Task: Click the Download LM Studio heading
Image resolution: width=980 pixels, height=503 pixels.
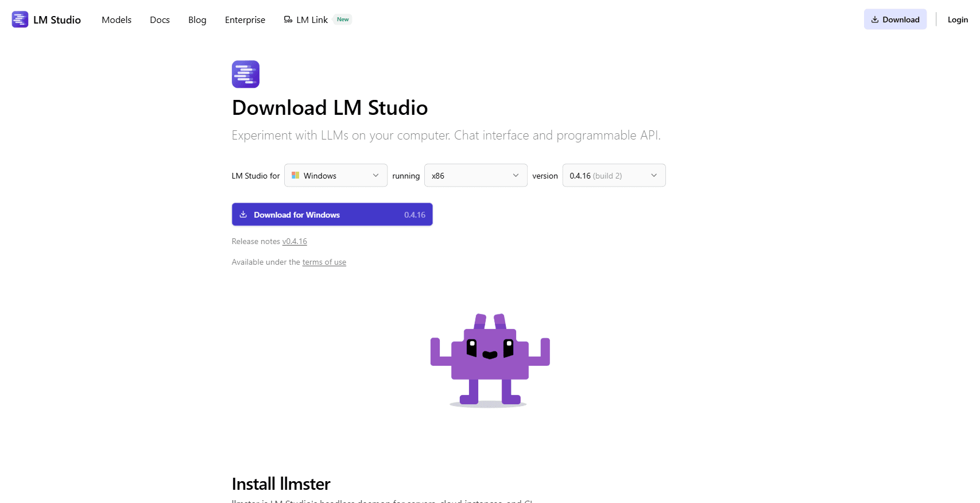Action: click(330, 108)
